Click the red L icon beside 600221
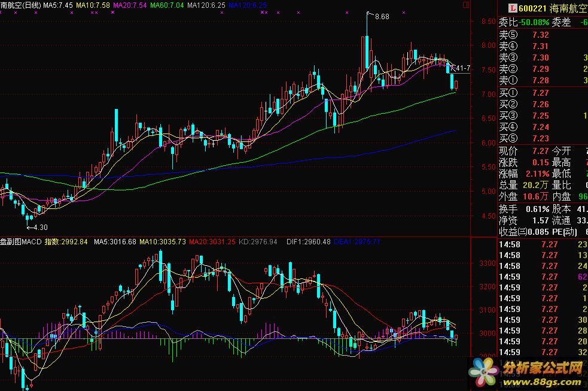 pos(513,8)
